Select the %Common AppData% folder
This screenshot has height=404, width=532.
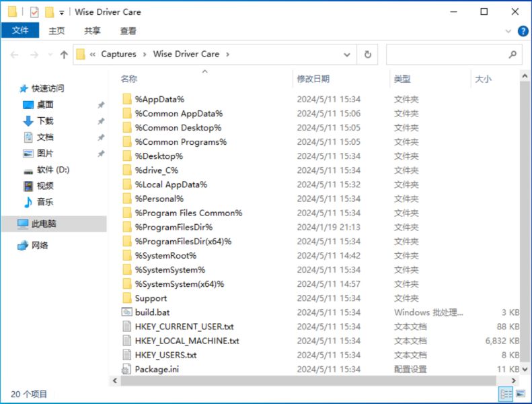click(x=179, y=114)
